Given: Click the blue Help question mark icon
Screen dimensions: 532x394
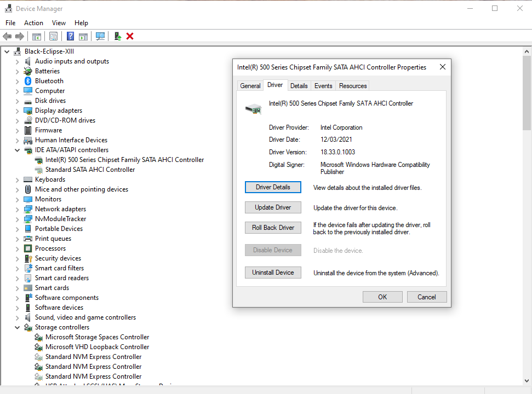Looking at the screenshot, I should (70, 36).
